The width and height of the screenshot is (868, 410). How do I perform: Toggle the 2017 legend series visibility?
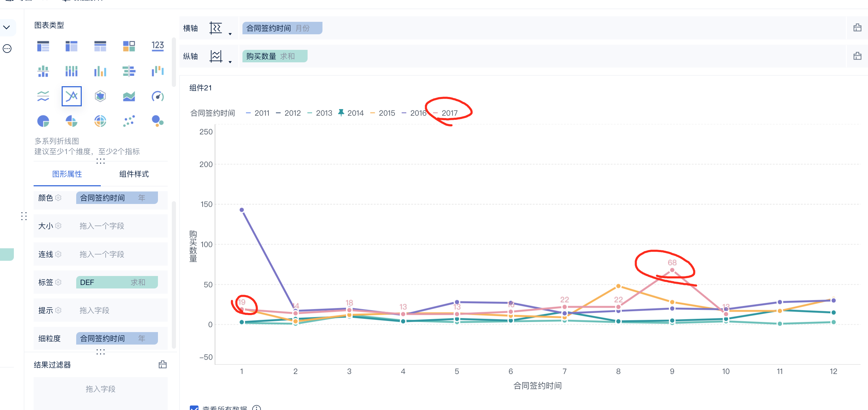pos(449,113)
